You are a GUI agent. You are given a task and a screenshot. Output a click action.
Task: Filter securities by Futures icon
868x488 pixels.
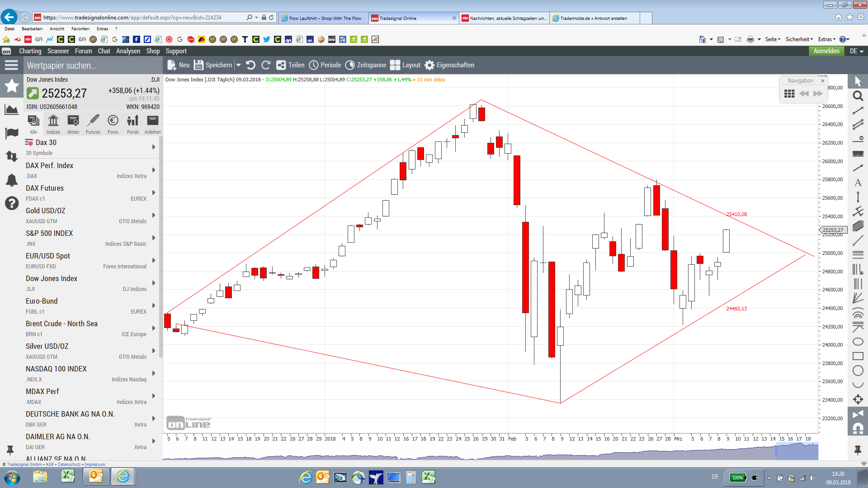coord(93,124)
